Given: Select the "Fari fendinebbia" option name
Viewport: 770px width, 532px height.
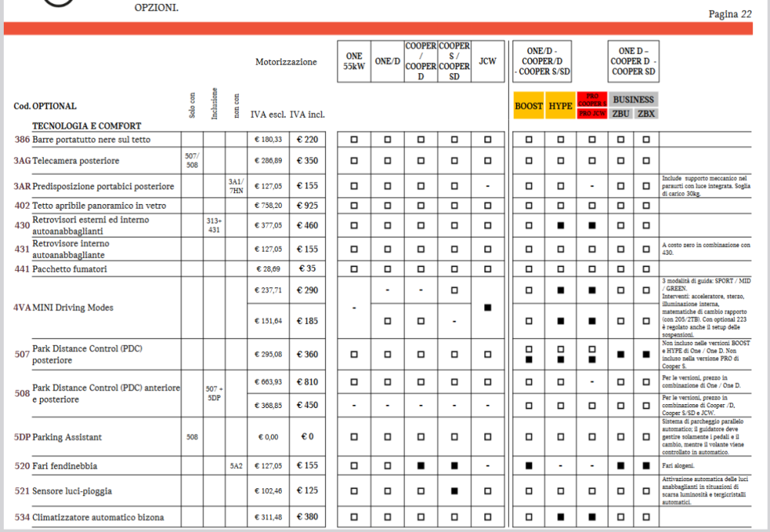Looking at the screenshot, I should pyautogui.click(x=65, y=466).
